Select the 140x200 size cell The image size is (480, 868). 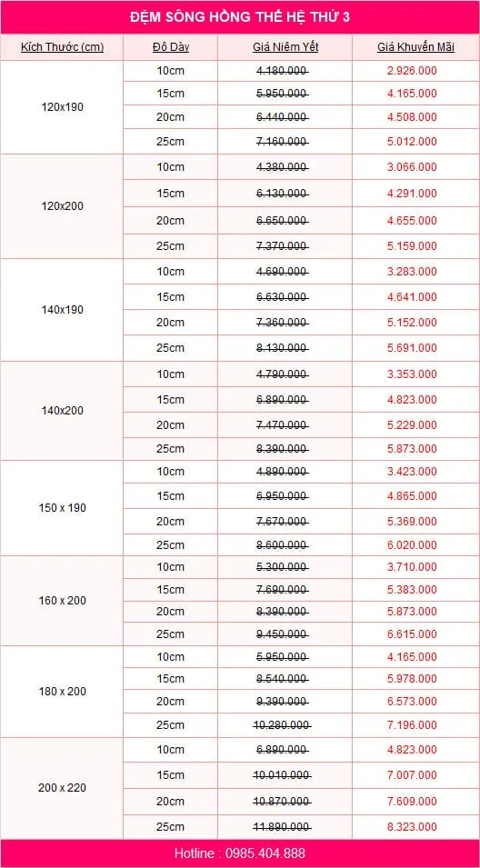(62, 411)
